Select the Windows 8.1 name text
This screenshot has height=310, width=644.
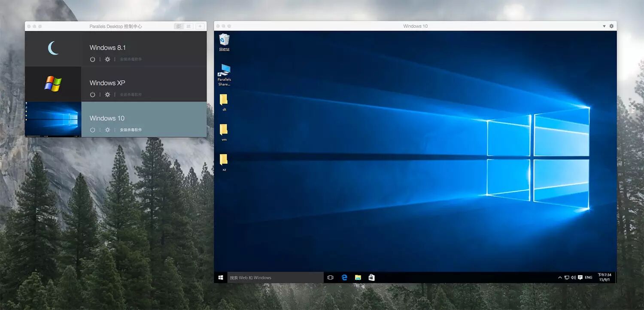[x=108, y=48]
